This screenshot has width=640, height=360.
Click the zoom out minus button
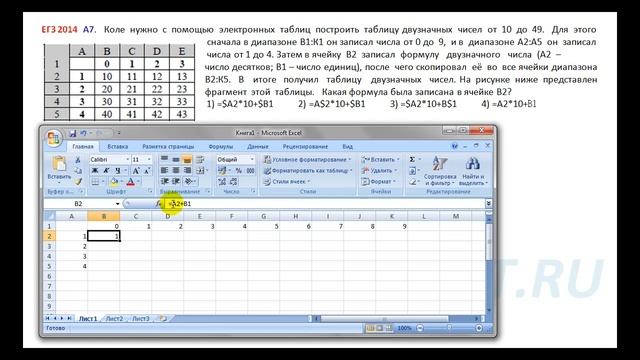point(420,328)
